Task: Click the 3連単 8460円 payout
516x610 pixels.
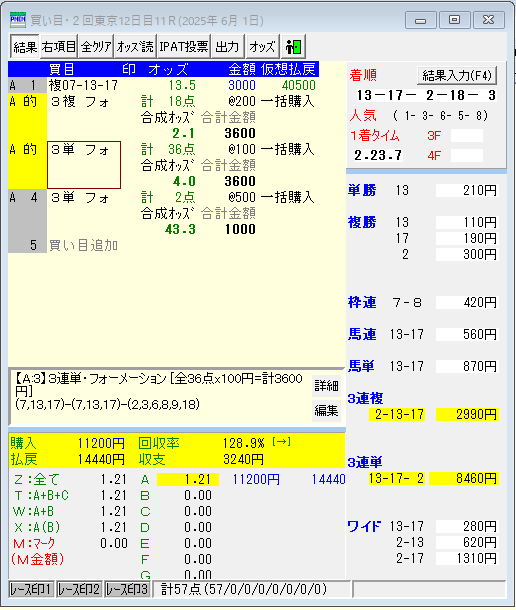Action: coord(464,478)
